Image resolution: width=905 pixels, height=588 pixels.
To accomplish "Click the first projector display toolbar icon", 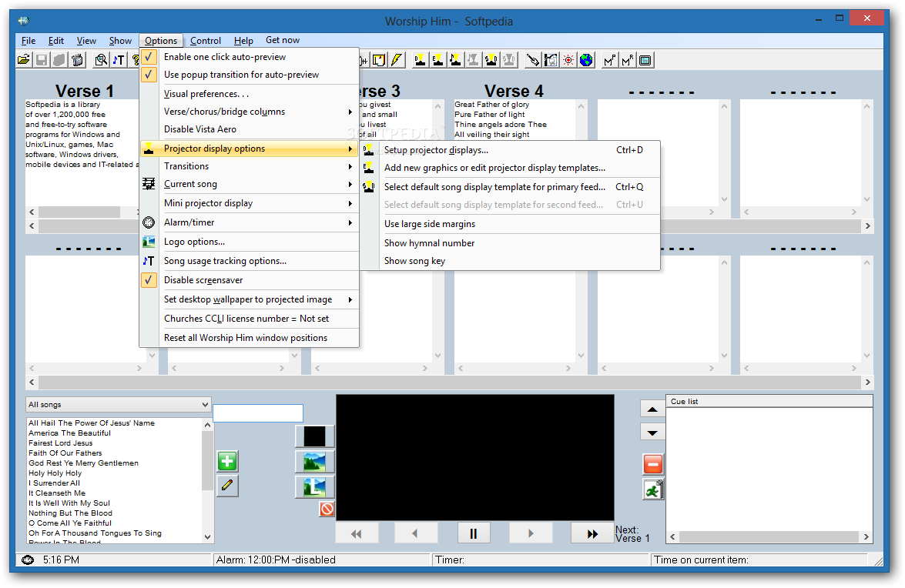I will coord(421,60).
